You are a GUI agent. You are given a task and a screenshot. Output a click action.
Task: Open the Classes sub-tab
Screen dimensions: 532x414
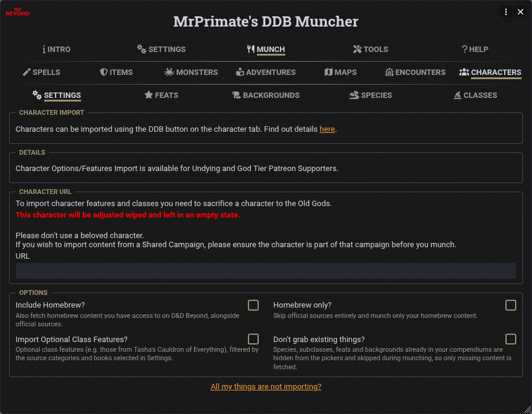click(x=475, y=95)
